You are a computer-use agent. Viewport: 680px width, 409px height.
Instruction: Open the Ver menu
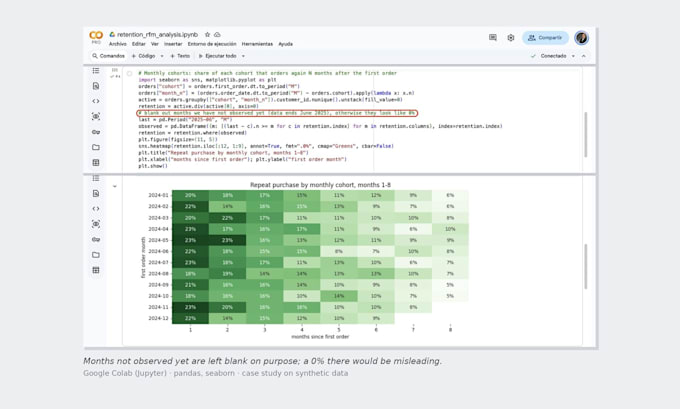click(155, 44)
